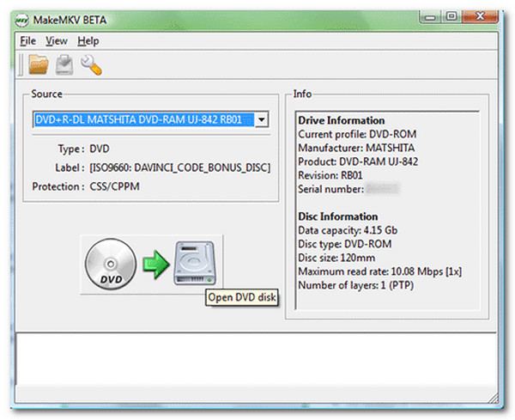Click 'Number of layers: 1 (PTP)' line

[x=355, y=285]
